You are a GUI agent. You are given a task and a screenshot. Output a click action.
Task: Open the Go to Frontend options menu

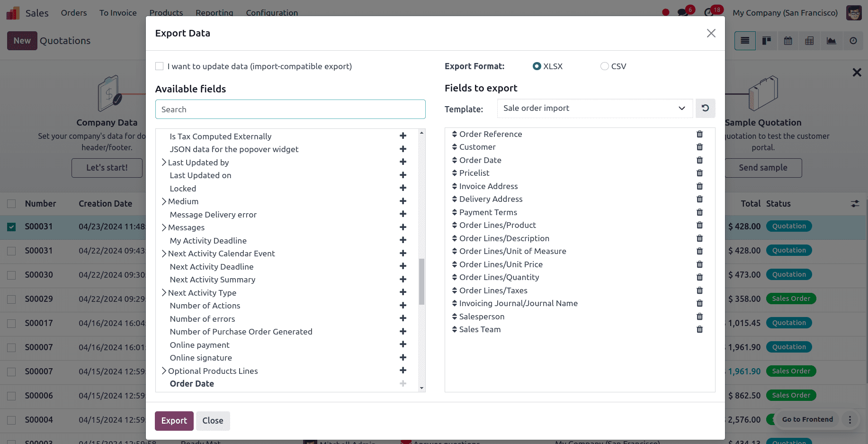(x=850, y=419)
